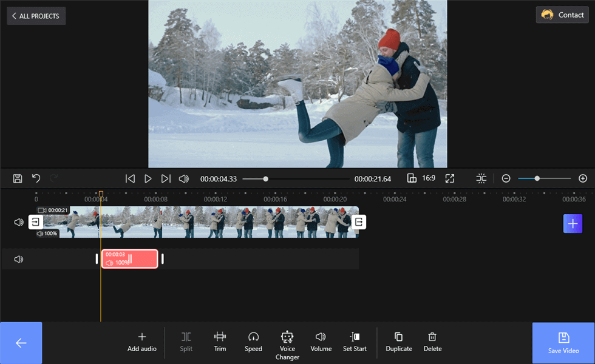Enter fullscreen preview mode
Screen dimensions: 595x364
[450, 178]
